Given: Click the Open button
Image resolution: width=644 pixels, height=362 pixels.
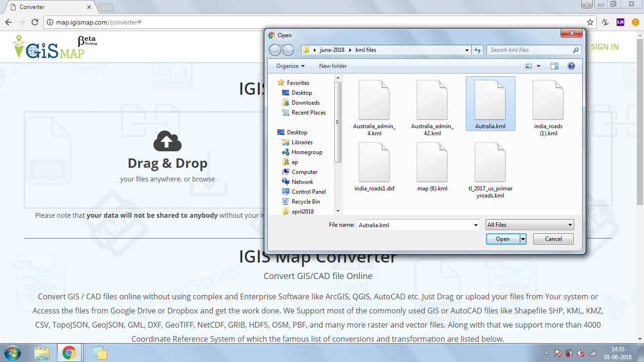Looking at the screenshot, I should click(503, 239).
